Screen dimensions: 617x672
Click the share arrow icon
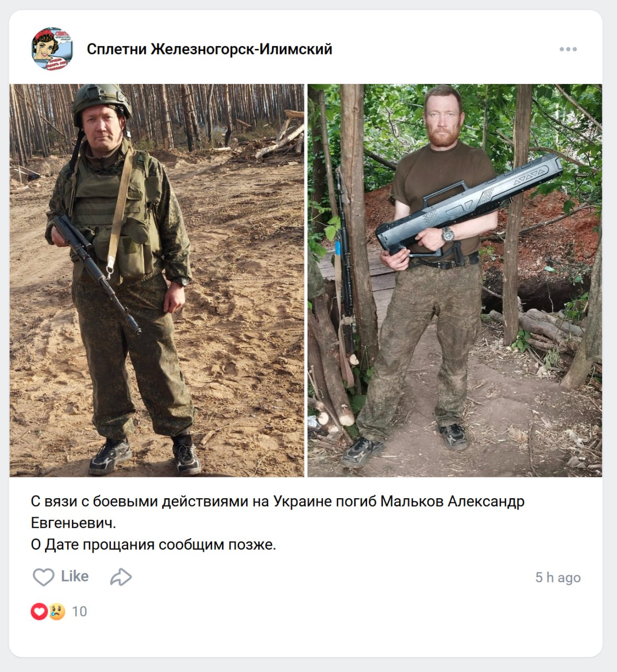coord(121,577)
